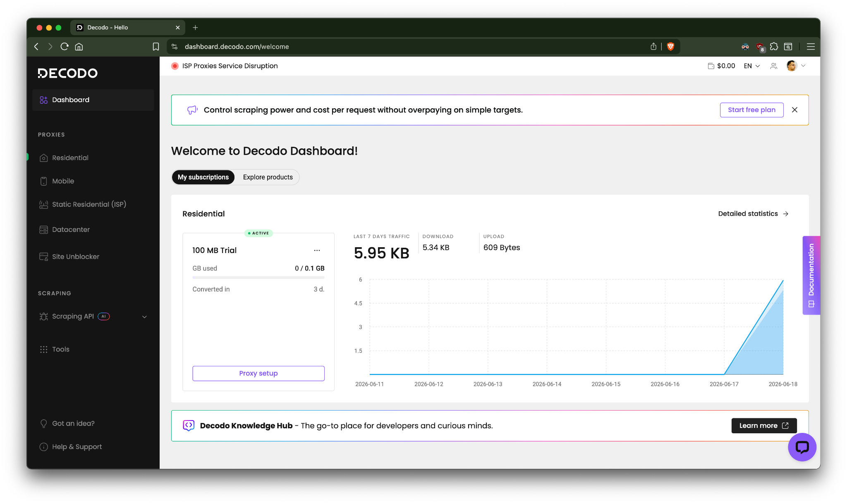Click the 2026-06-17 chart date label
Screen dimensions: 847x504
click(724, 384)
